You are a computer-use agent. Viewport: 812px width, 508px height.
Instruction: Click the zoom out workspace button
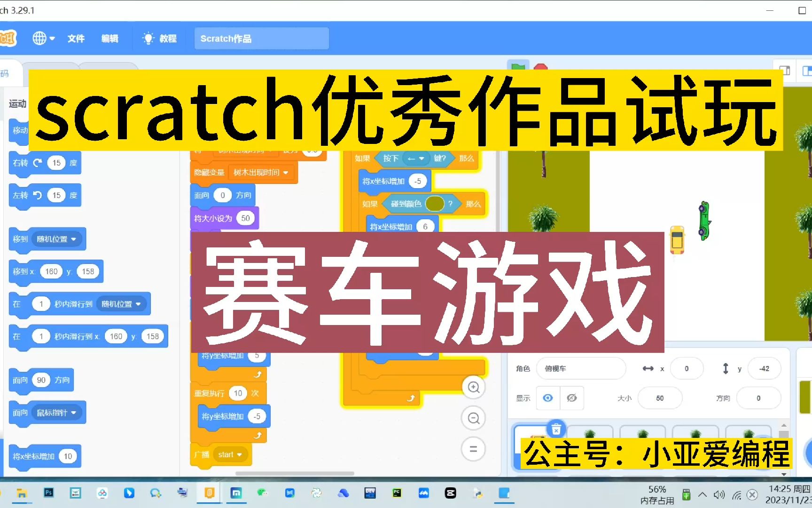pyautogui.click(x=474, y=418)
